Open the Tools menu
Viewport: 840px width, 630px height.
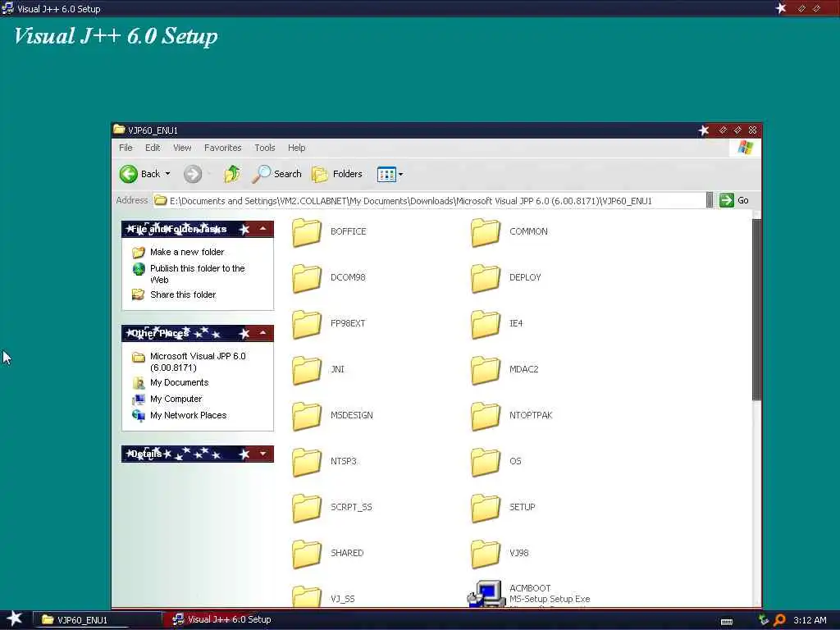[x=265, y=148]
